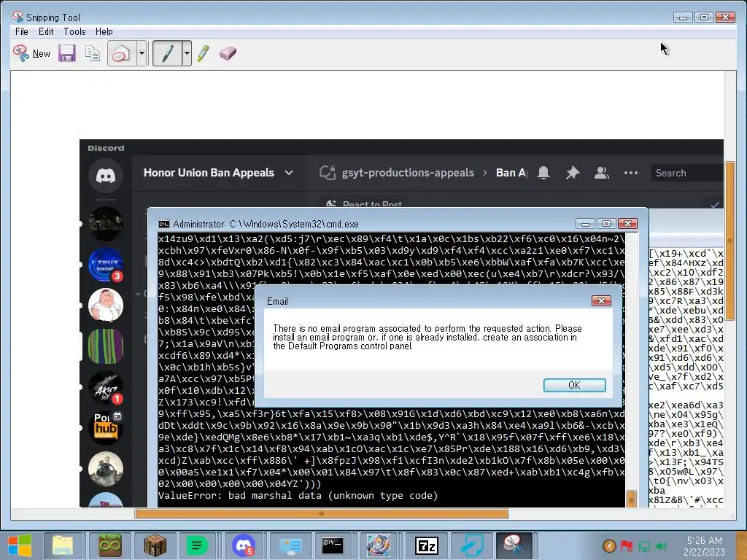Expand Honor Union Ban Appeals server menu
This screenshot has width=747, height=560.
coord(289,173)
